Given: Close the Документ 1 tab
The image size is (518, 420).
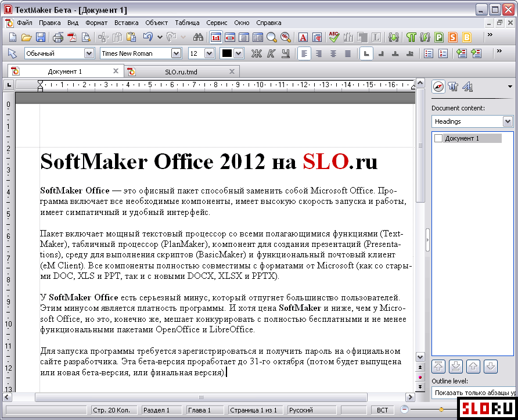Looking at the screenshot, I should (116, 71).
